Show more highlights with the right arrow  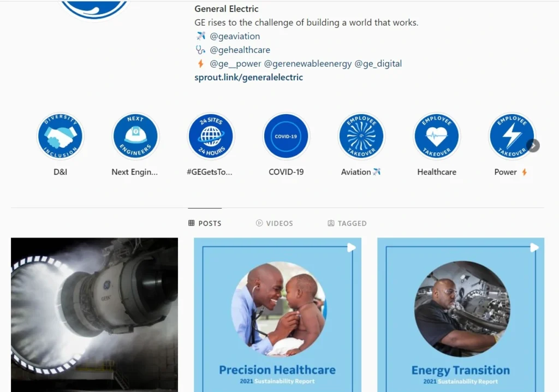pyautogui.click(x=533, y=146)
